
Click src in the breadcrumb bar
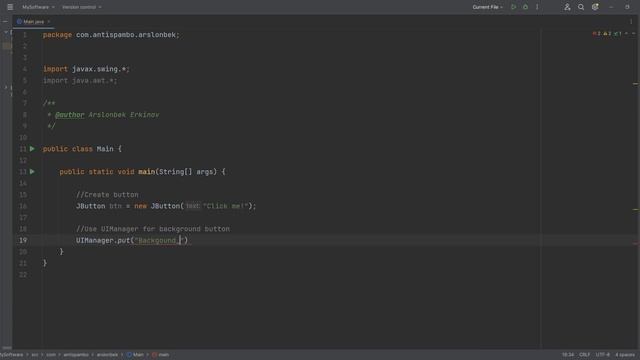(35, 355)
